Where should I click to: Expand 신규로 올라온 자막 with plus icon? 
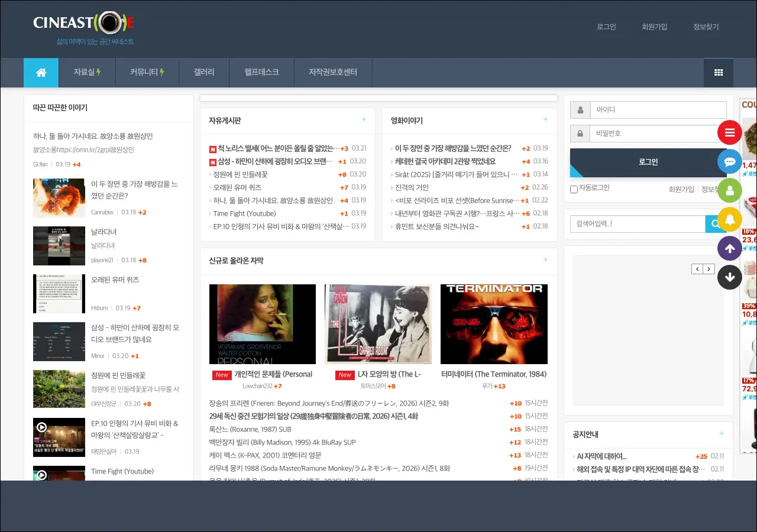[545, 260]
